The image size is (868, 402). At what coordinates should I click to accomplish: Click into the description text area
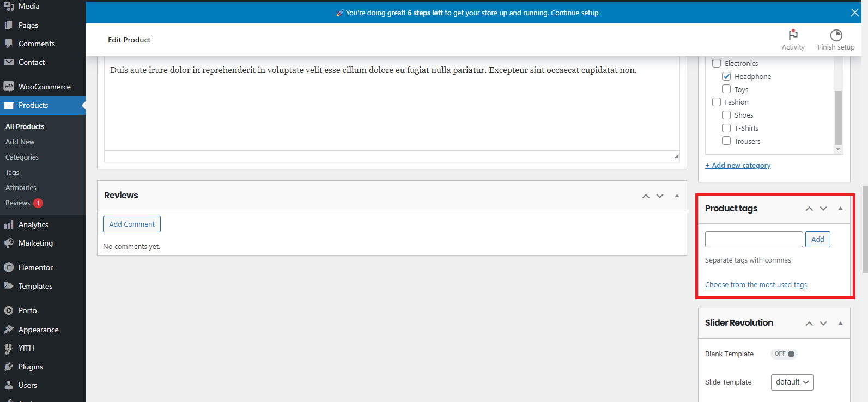(x=392, y=103)
